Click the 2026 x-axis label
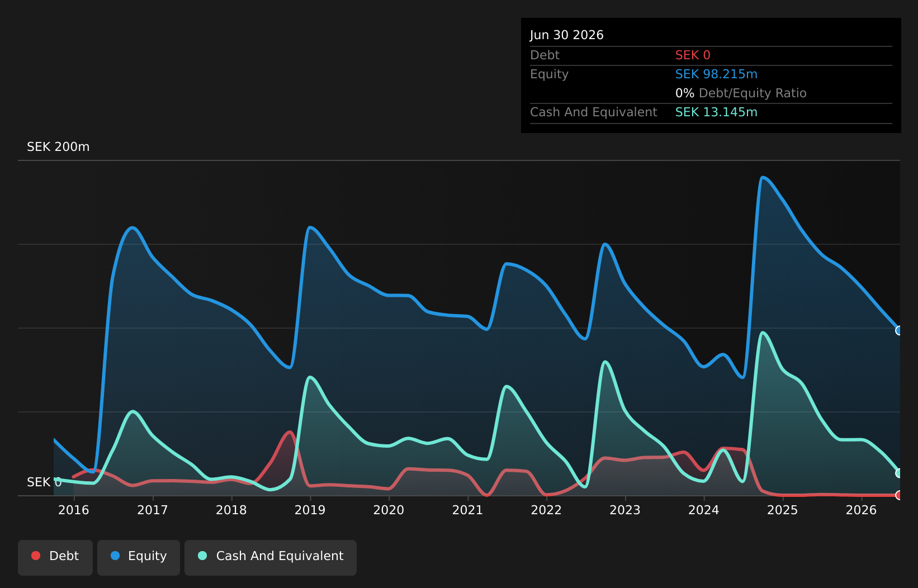Screen dimensions: 918x588 click(x=862, y=510)
